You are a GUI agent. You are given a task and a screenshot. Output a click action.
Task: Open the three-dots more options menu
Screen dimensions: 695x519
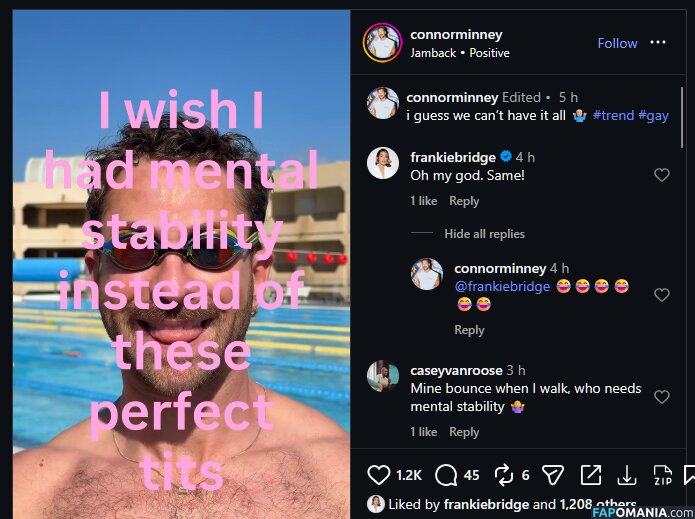(x=658, y=43)
